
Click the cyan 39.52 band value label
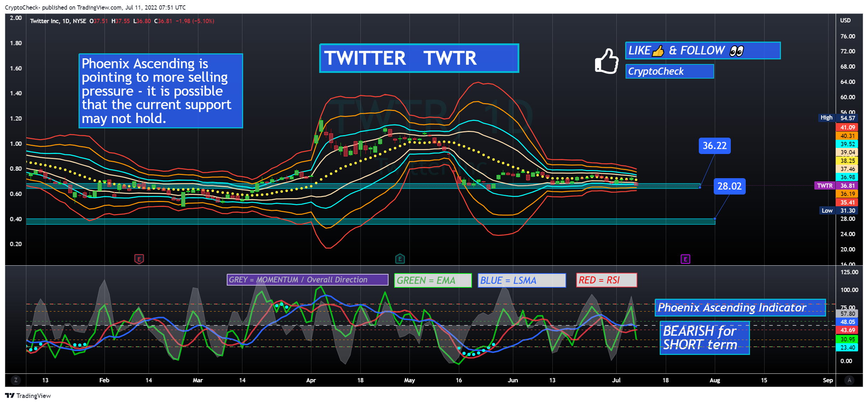[x=847, y=144]
